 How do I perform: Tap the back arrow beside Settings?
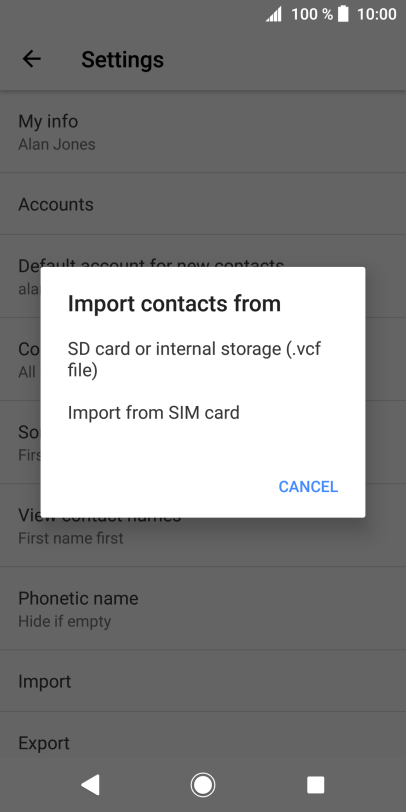(32, 59)
